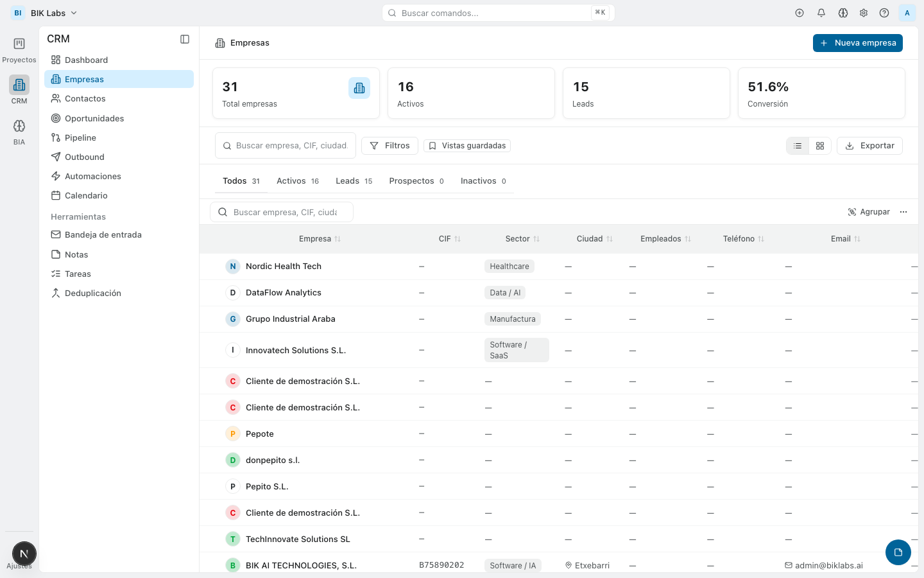Screen dimensions: 924x578
Task: Open Pipeline in the CRM sidebar
Action: coord(80,137)
